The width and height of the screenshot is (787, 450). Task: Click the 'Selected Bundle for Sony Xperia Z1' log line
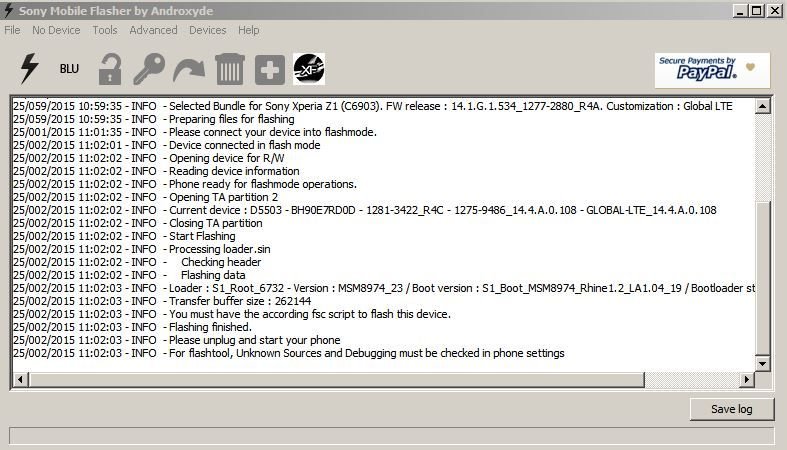[x=373, y=106]
